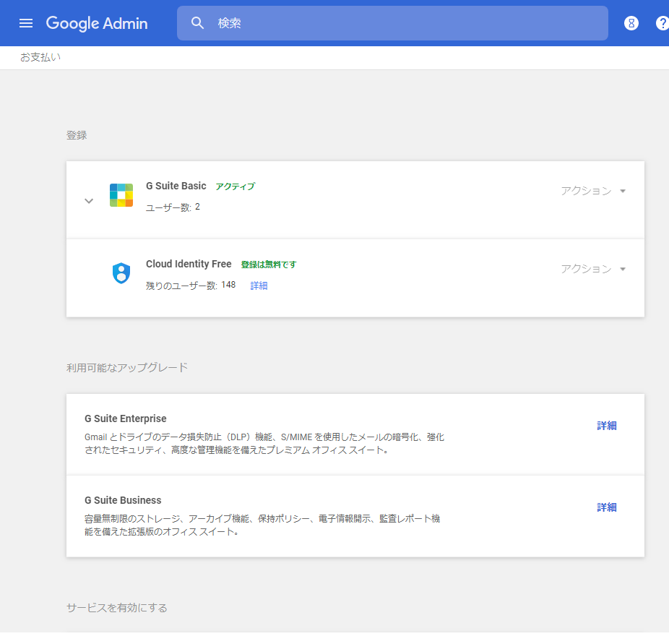Open the hourglass tasks icon
The width and height of the screenshot is (669, 644).
pos(631,23)
